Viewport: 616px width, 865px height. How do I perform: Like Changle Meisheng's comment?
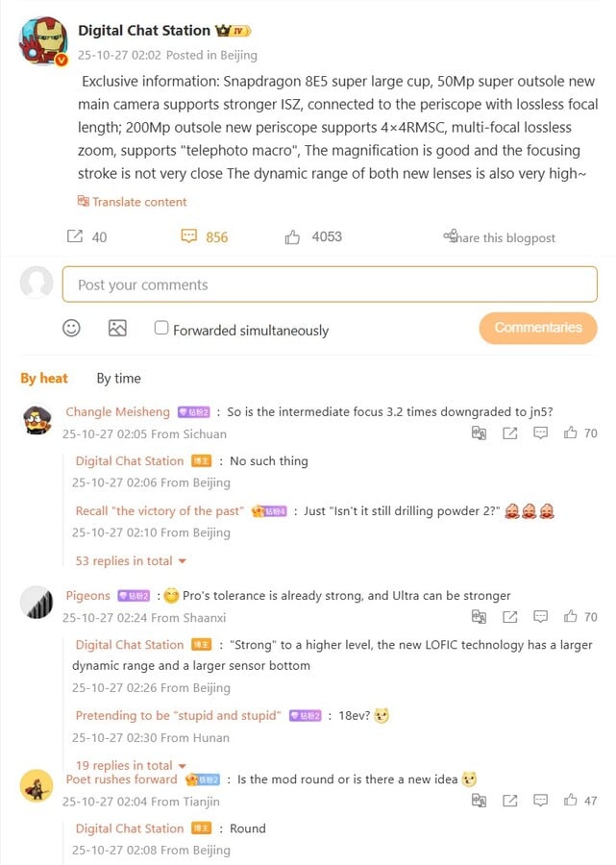pyautogui.click(x=571, y=433)
